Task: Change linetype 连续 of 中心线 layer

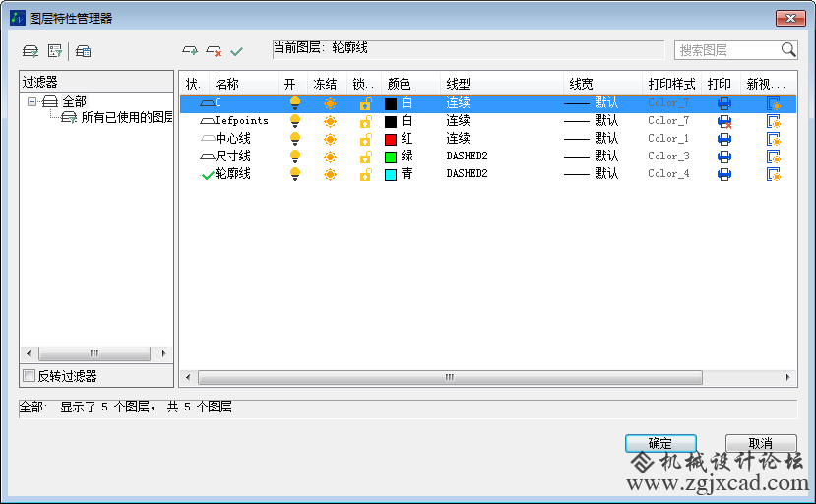Action: (x=458, y=139)
